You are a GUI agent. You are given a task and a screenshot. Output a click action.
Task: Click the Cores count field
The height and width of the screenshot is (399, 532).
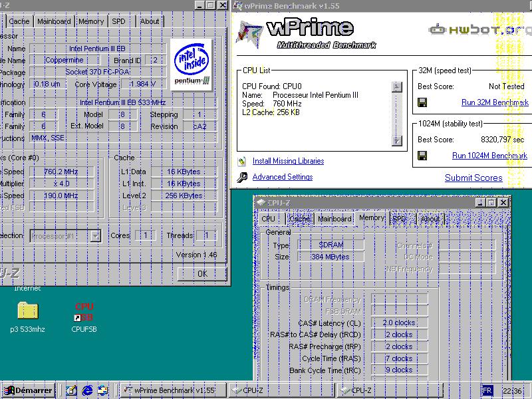[146, 235]
